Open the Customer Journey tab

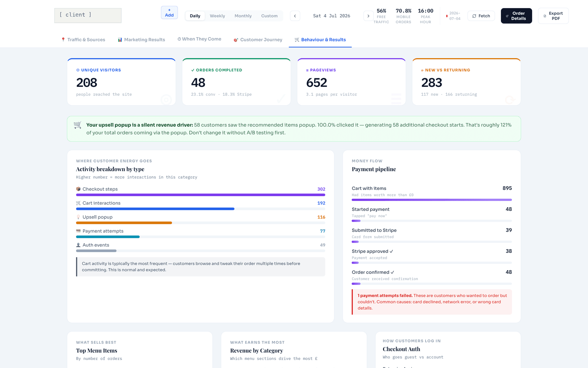(x=258, y=40)
